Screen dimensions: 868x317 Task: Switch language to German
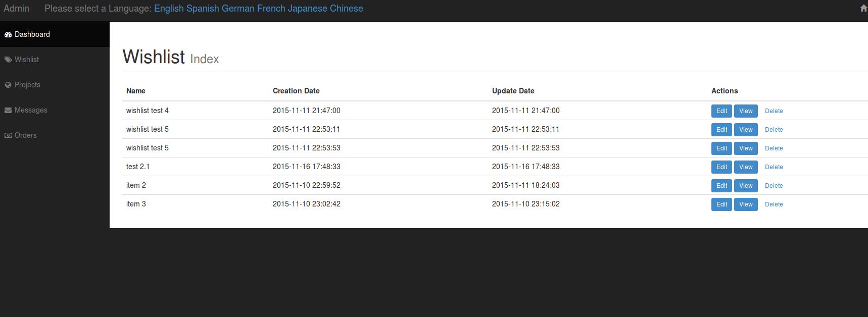tap(238, 9)
